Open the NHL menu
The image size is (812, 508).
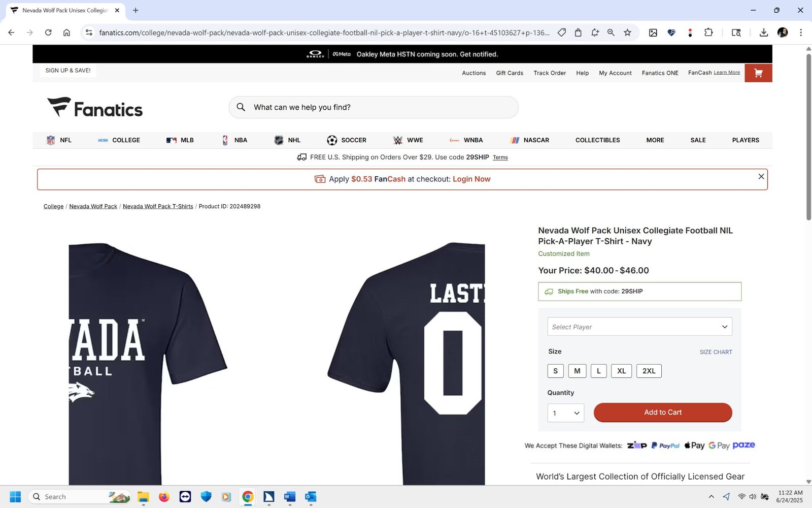(x=287, y=140)
